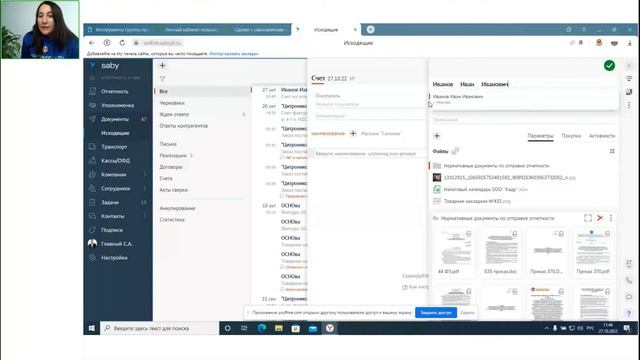Open the Транспорт sidebar section
This screenshot has width=640, height=360.
[114, 147]
